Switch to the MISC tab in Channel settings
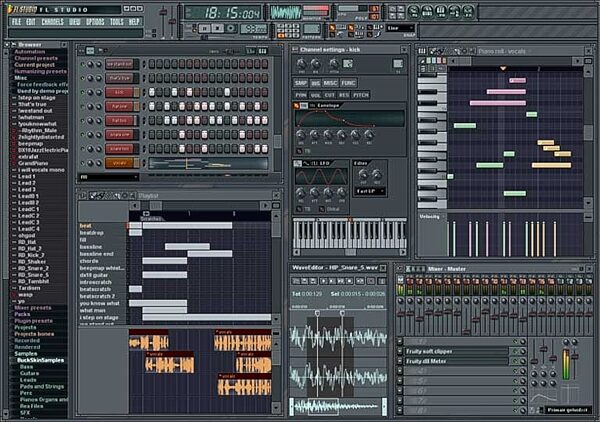This screenshot has width=600, height=422. coord(330,83)
